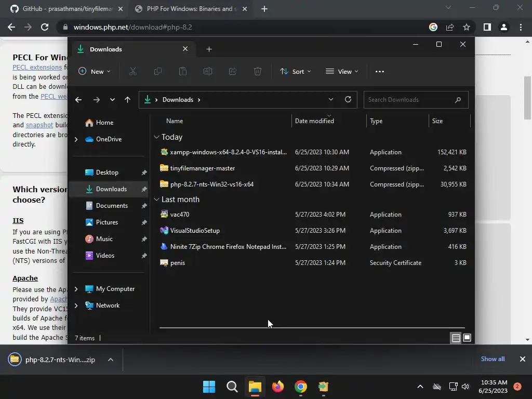Bookmark this page with the star icon
The image size is (532, 399).
pos(467,27)
